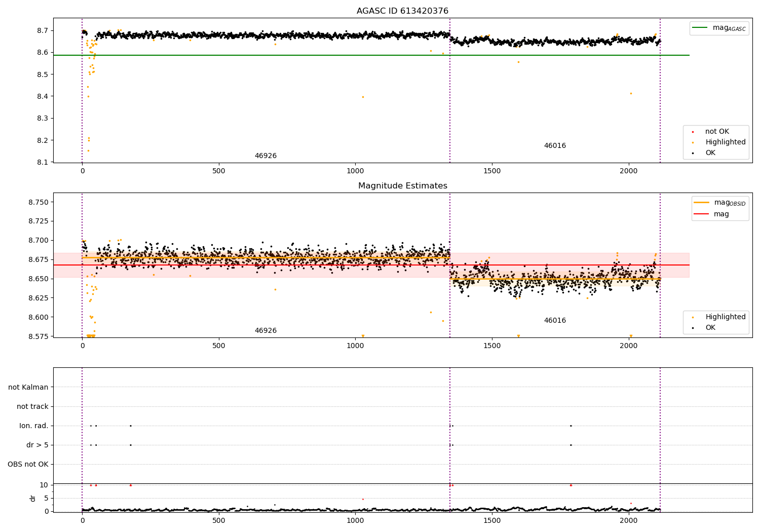This screenshot has width=760, height=532.
Task: Click y-axis tick 8.1 in top plot
Action: click(x=43, y=163)
